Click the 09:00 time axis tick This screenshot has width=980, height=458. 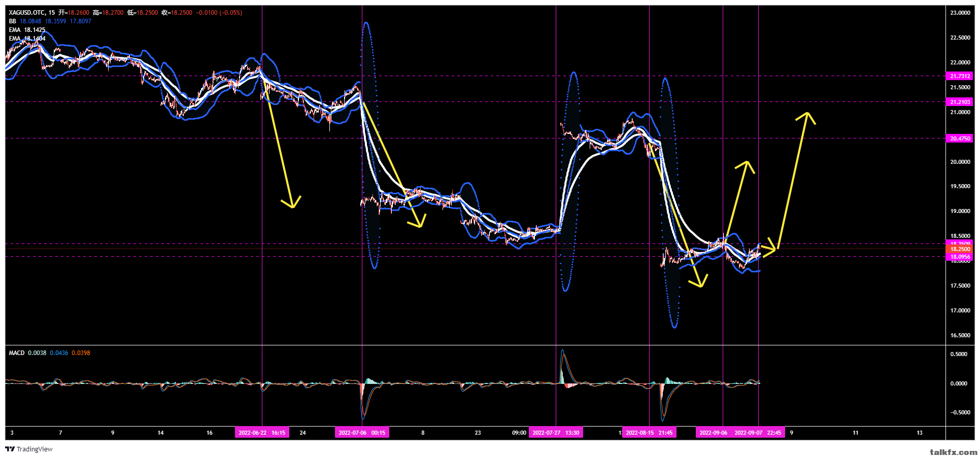[x=519, y=433]
